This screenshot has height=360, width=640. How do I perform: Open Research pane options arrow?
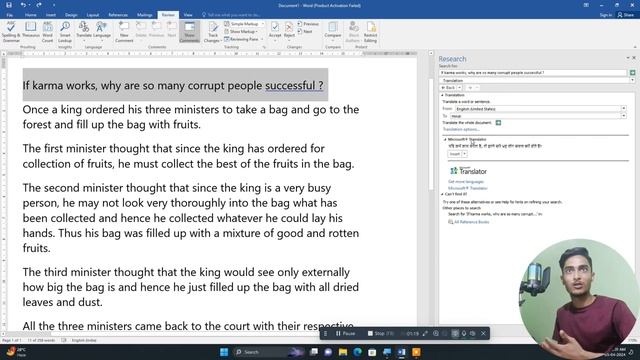point(628,58)
